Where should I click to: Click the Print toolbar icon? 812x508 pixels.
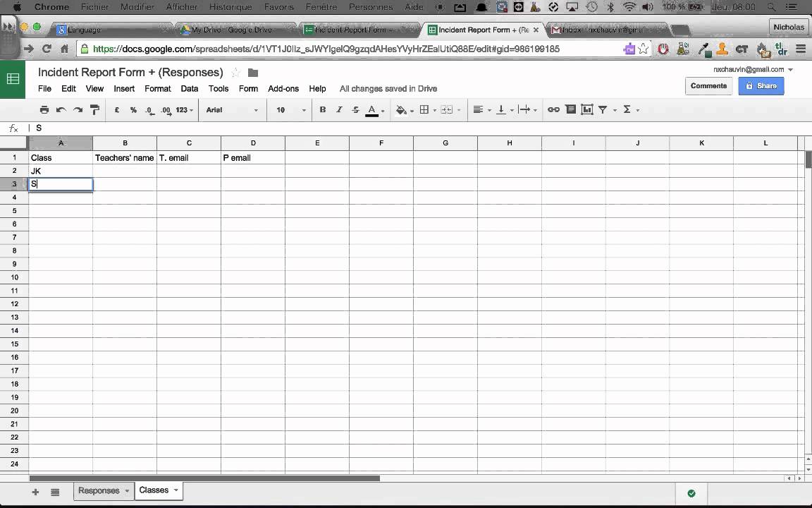[44, 110]
